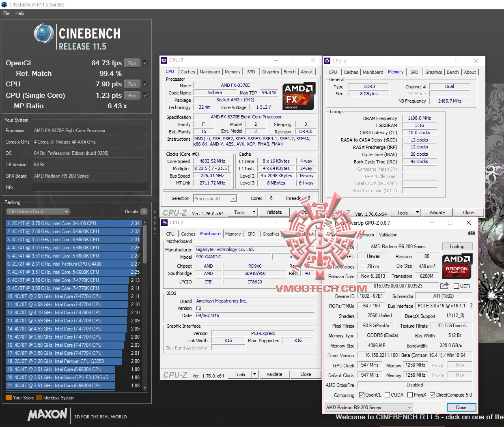Open the Help menu in CINEBENCH
Screen dimensions: 504x427
point(19,13)
